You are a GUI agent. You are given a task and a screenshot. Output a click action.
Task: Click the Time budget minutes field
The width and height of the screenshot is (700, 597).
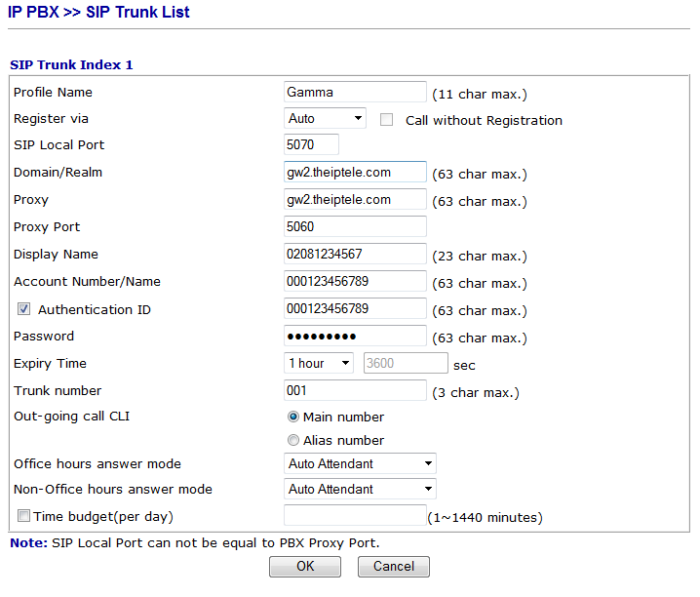pyautogui.click(x=355, y=515)
